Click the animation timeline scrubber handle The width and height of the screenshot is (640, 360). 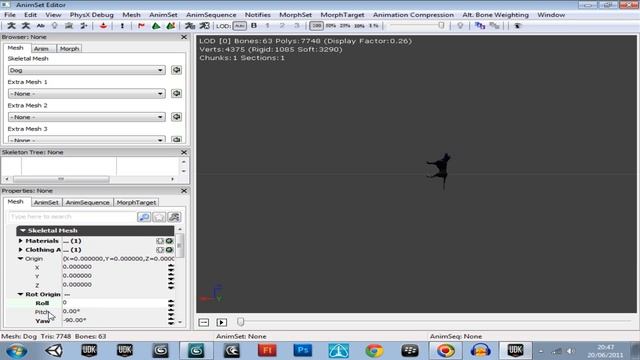click(241, 322)
